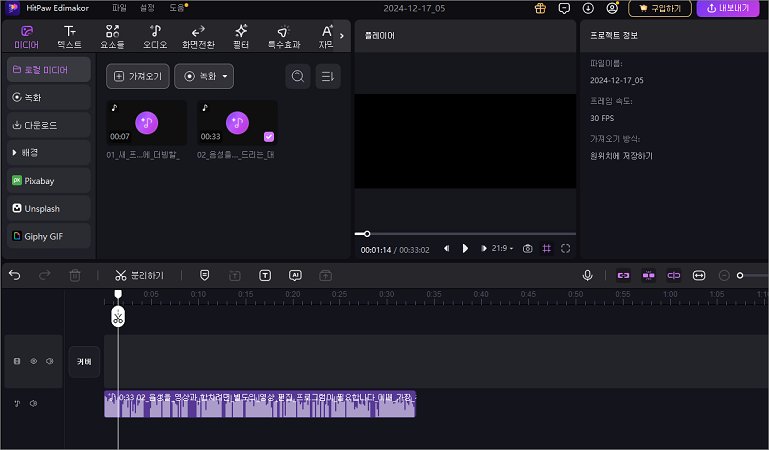The image size is (769, 450).
Task: Select the 00:33 audio clip thumbnail
Action: [x=236, y=122]
